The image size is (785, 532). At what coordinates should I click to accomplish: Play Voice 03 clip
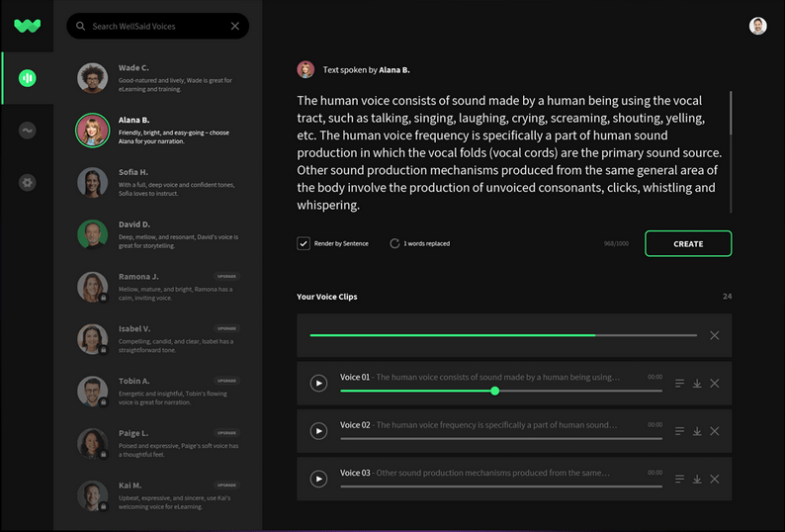point(318,479)
